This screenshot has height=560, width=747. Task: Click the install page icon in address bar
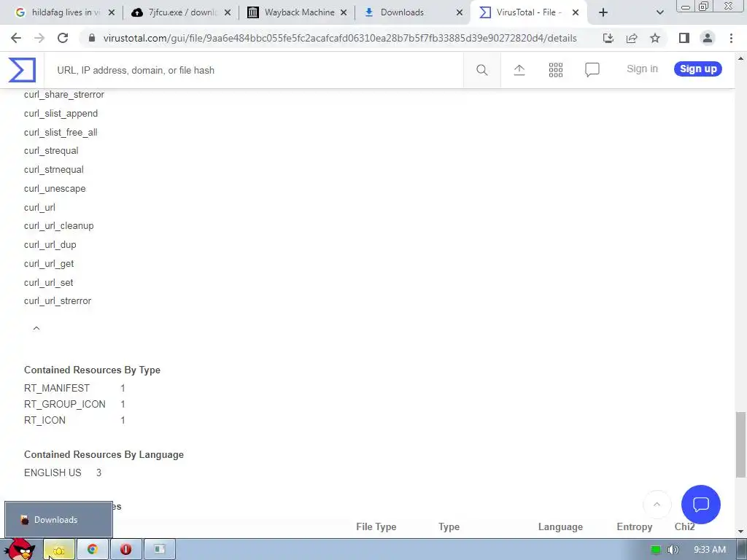click(x=608, y=38)
